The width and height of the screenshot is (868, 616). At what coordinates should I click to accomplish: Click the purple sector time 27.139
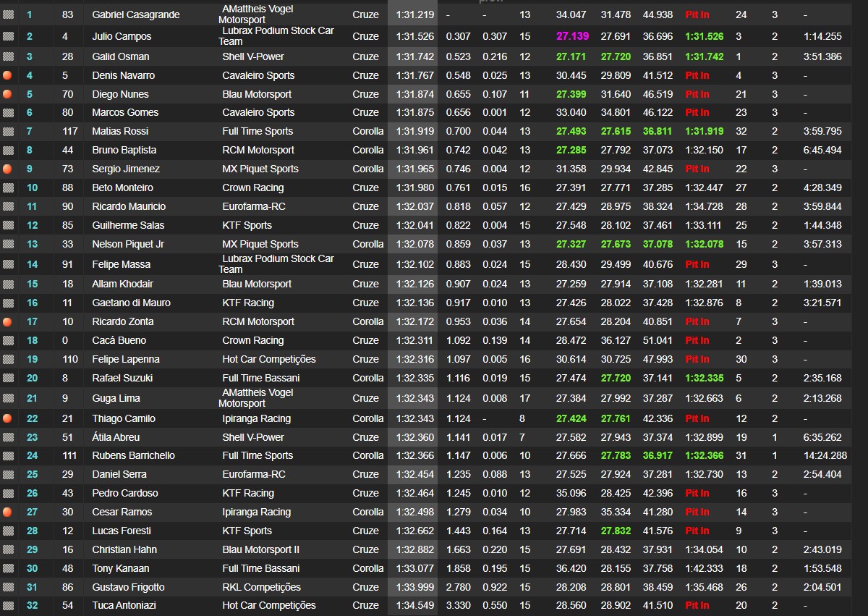(572, 36)
